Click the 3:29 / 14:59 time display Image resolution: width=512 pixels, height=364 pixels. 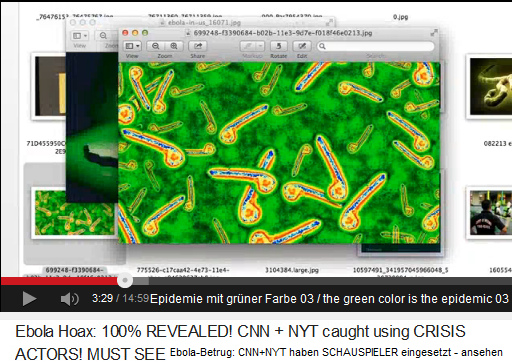[120, 298]
